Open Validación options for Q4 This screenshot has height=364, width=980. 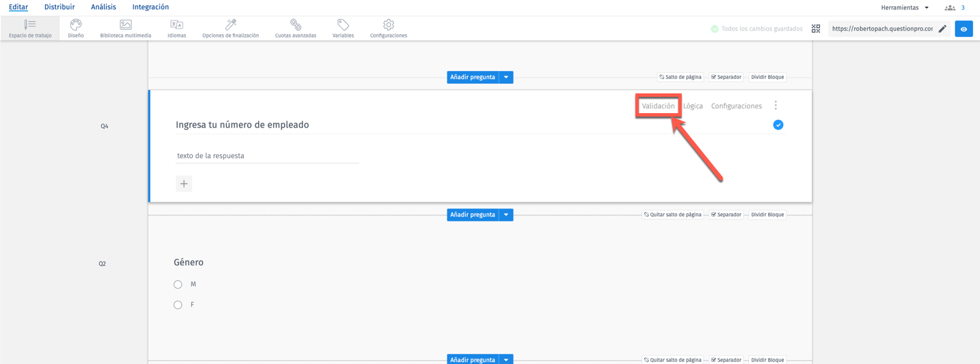click(x=658, y=106)
